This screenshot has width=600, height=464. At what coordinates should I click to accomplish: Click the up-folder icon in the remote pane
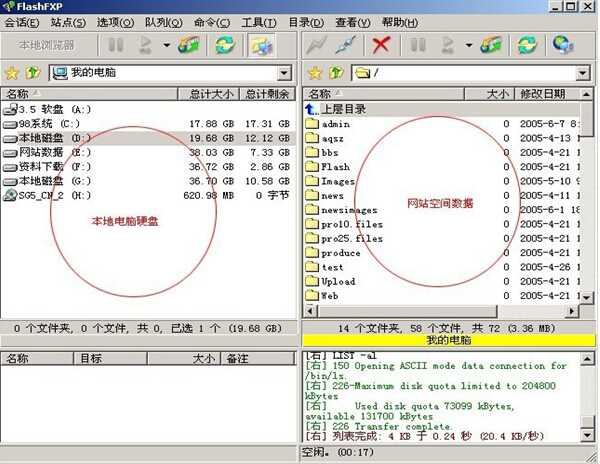(x=334, y=73)
